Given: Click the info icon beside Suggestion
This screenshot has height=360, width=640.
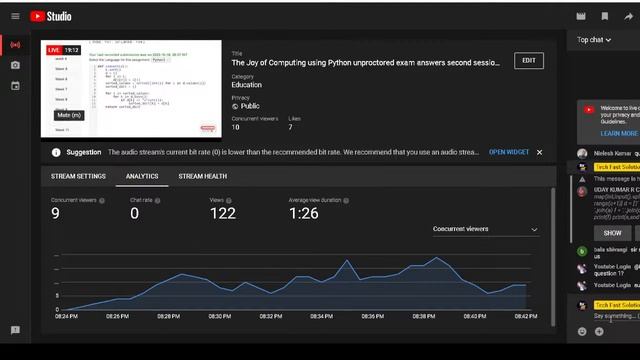Looking at the screenshot, I should point(56,152).
